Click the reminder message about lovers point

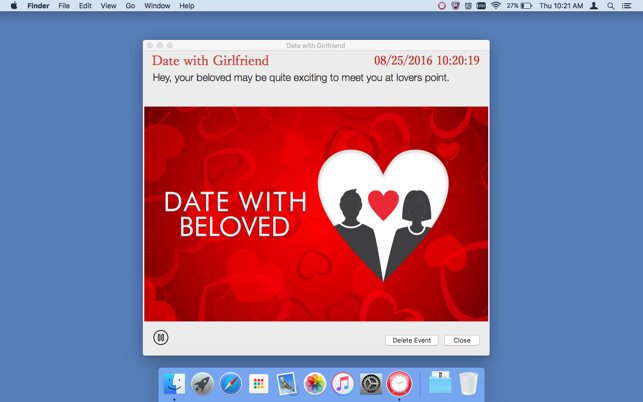pyautogui.click(x=301, y=78)
